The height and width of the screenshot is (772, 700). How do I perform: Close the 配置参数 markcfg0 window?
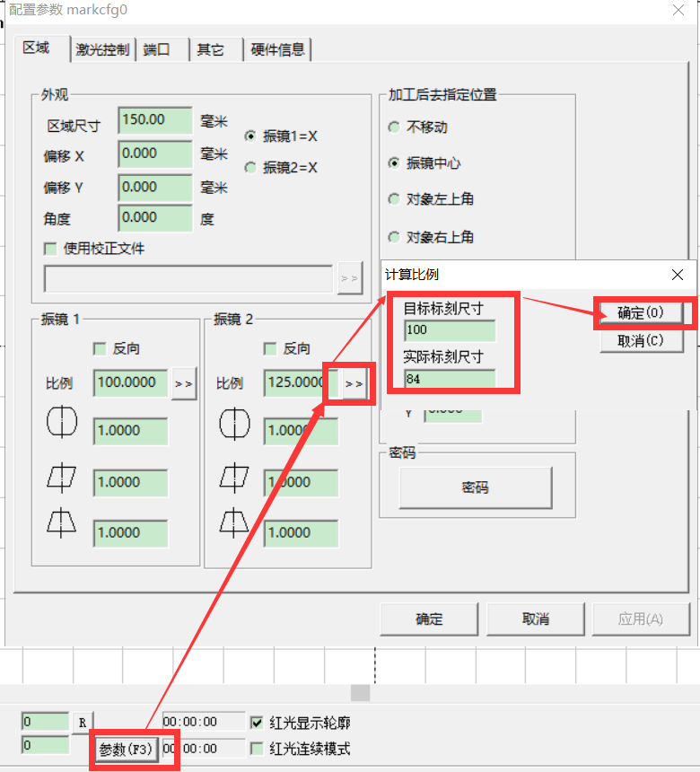678,10
